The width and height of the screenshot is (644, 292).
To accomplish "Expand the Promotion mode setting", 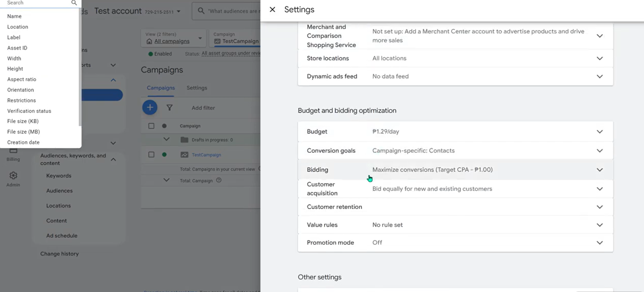I will click(x=600, y=243).
